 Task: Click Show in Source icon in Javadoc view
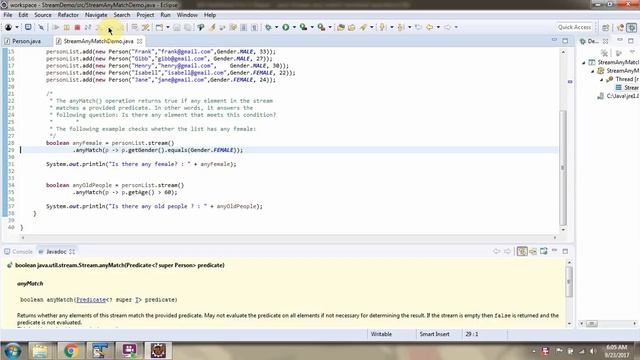pos(533,251)
